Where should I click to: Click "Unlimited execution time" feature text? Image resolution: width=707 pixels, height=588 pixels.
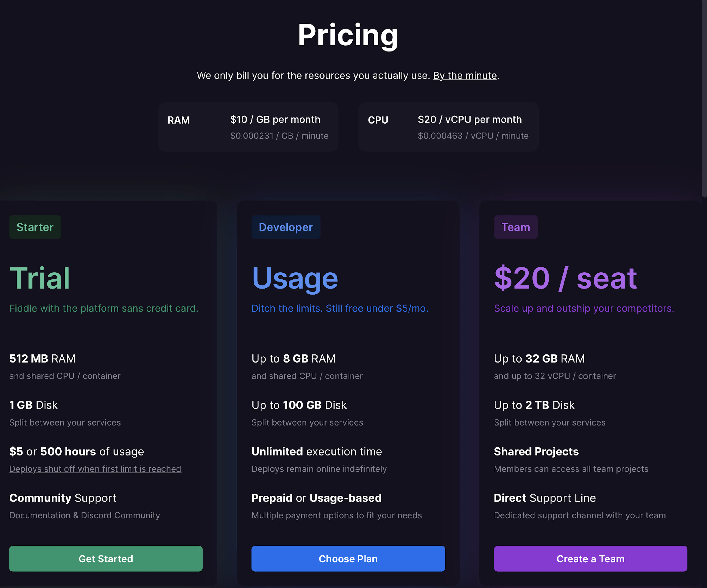pyautogui.click(x=317, y=452)
